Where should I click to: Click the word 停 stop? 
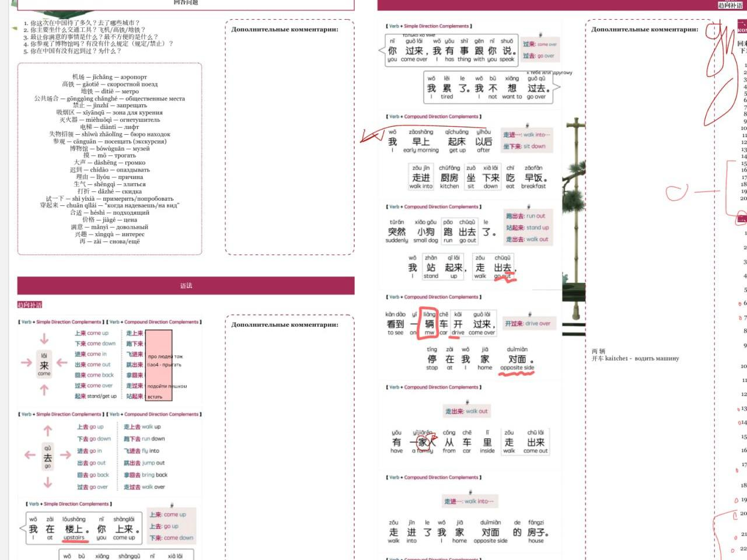(x=432, y=358)
